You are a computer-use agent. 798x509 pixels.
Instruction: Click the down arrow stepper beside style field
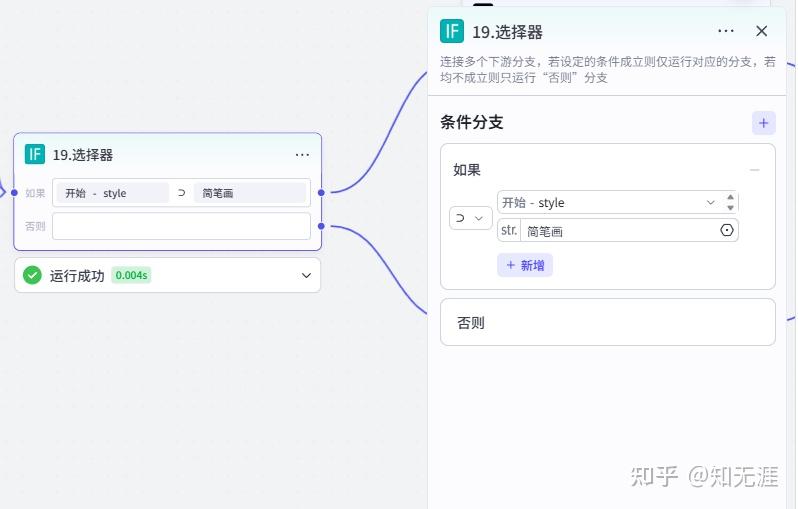pyautogui.click(x=731, y=208)
